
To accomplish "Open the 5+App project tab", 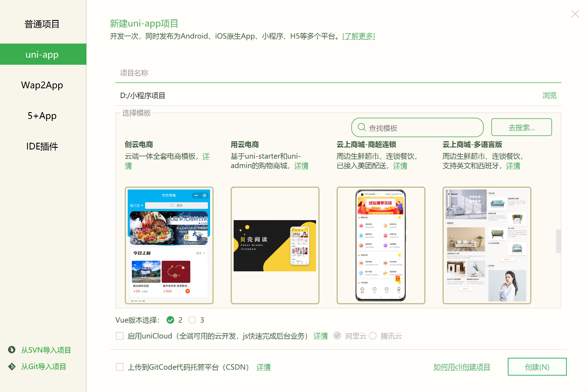I will [42, 116].
